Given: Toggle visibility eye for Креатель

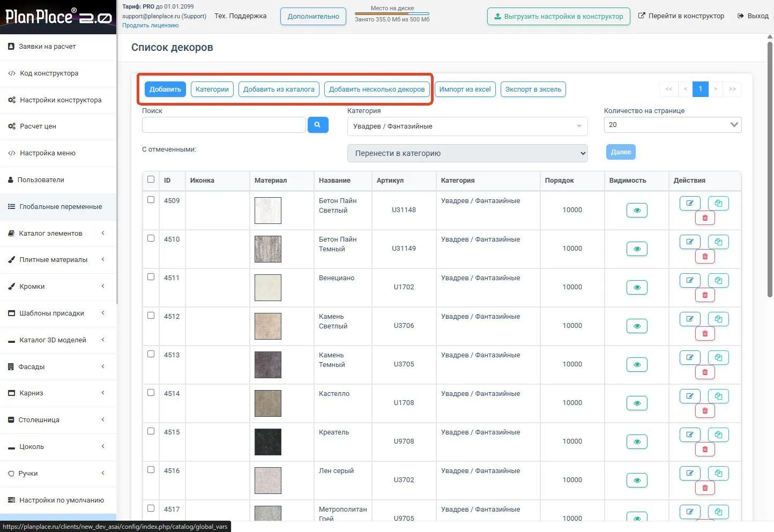Looking at the screenshot, I should point(637,442).
